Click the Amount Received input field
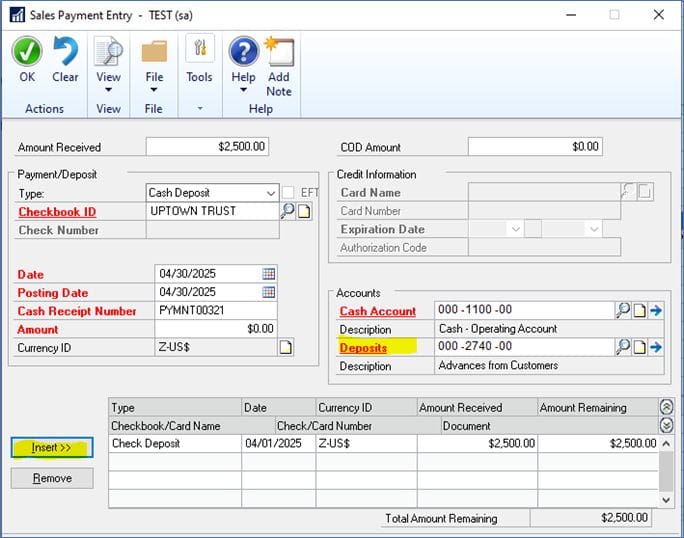 [208, 147]
